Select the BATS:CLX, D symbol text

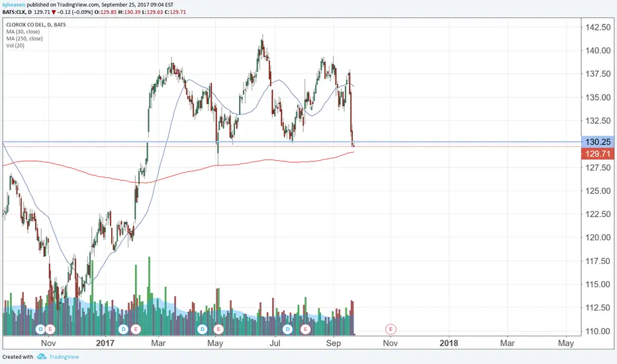tap(17, 12)
